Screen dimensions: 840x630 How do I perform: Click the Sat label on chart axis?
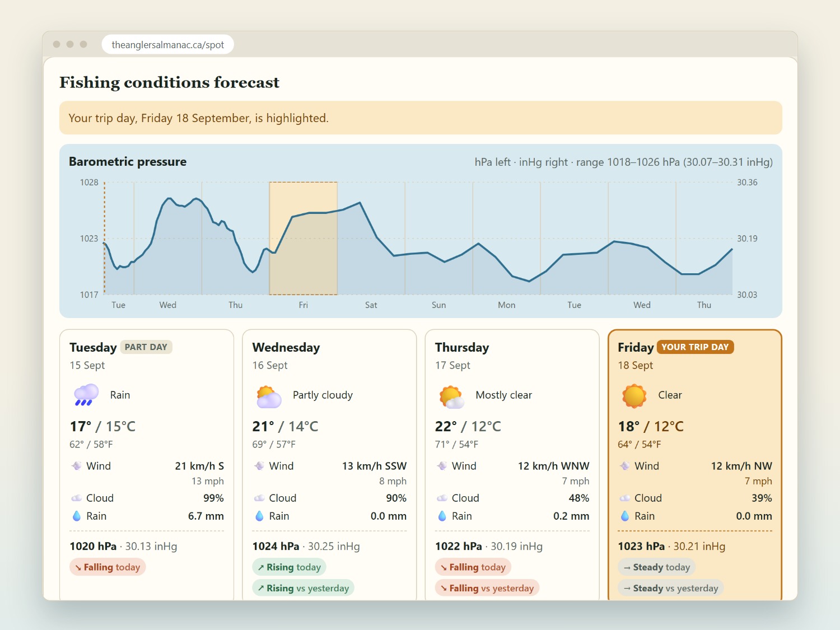(x=371, y=305)
